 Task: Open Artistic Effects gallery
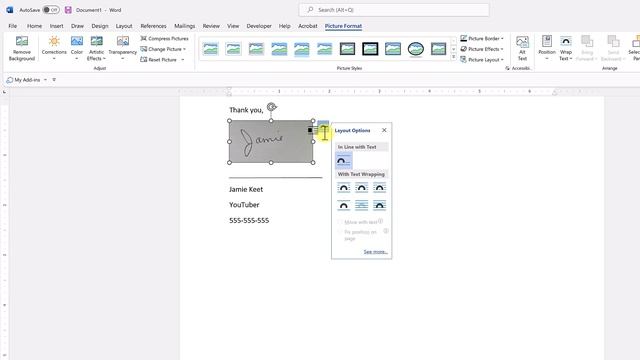coord(96,48)
